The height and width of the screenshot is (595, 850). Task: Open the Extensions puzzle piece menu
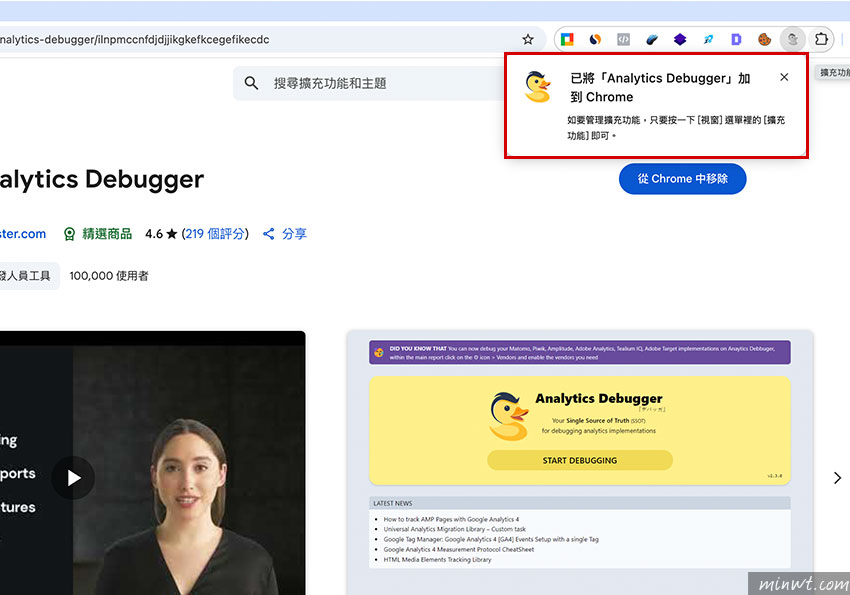click(x=821, y=40)
